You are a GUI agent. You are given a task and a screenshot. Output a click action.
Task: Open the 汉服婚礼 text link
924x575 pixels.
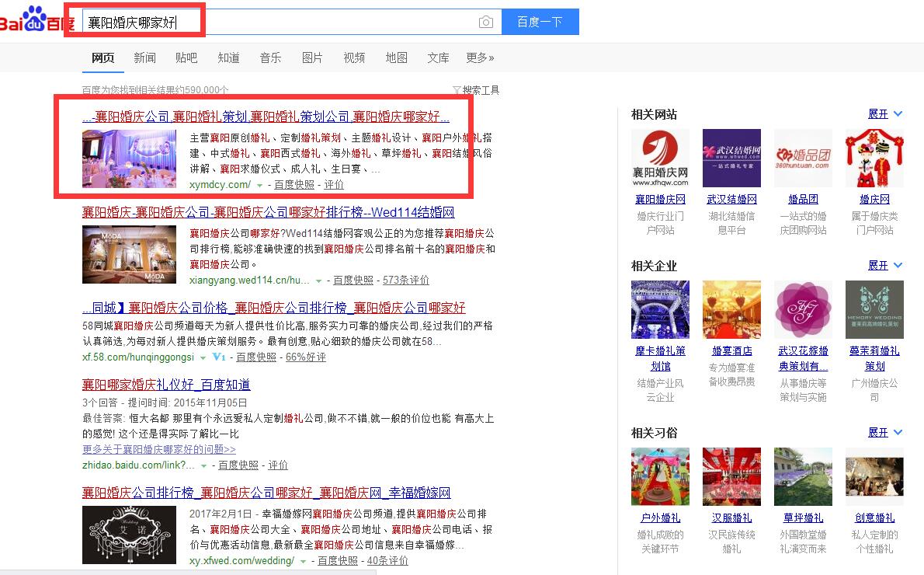tap(731, 517)
